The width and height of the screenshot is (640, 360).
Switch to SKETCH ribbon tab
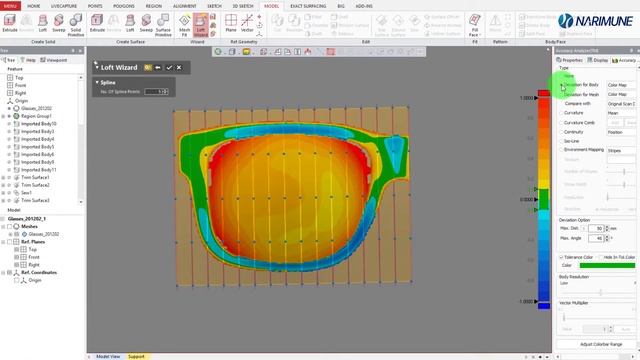pos(214,6)
